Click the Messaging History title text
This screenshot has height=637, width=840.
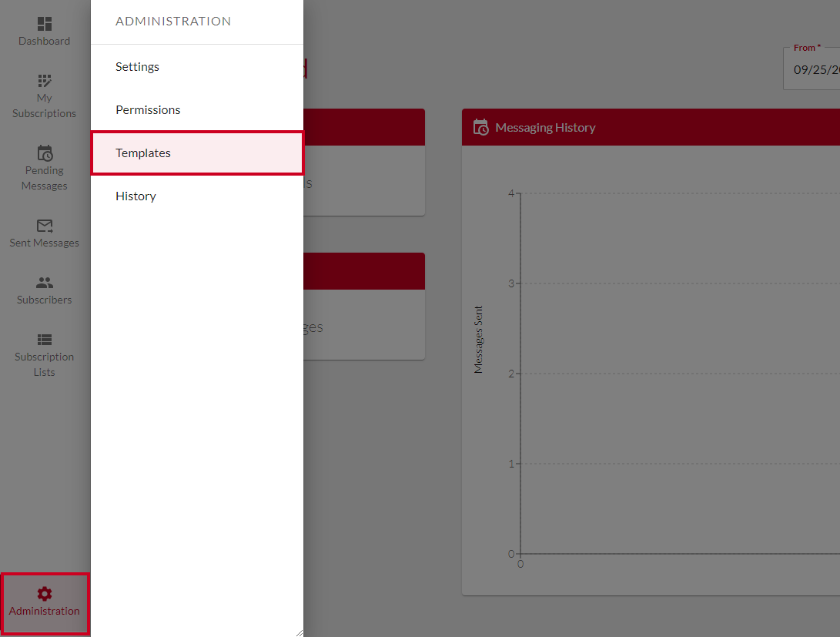click(x=545, y=128)
